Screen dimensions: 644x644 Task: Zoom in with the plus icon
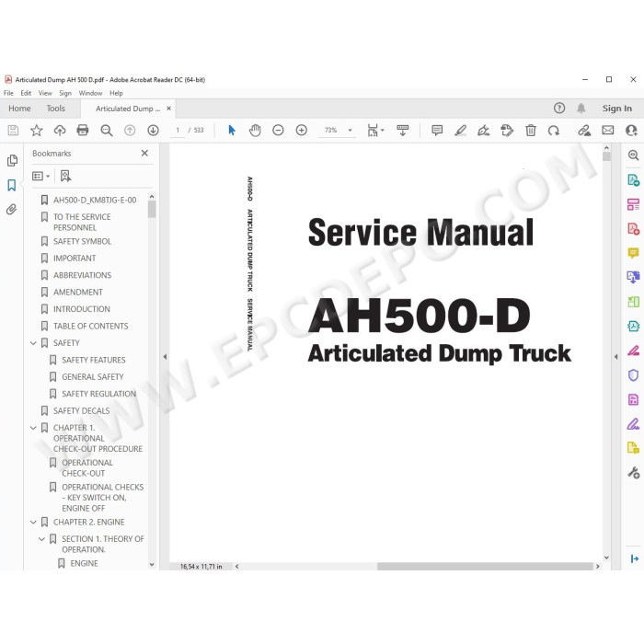point(302,131)
